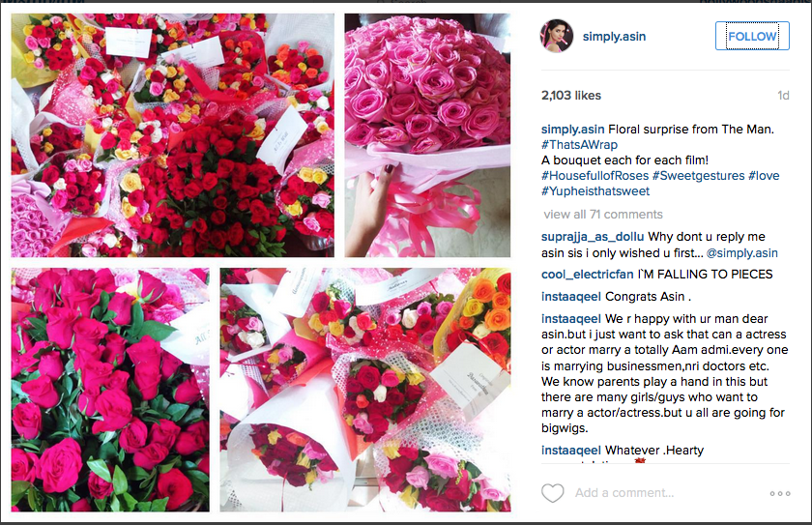812x525 pixels.
Task: Click simply.asin name in the caption
Action: (572, 130)
